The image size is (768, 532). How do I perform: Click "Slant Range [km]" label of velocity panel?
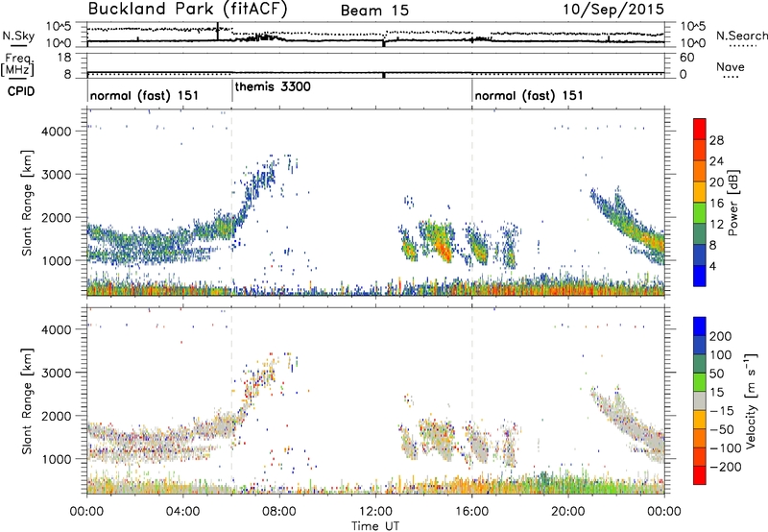27,401
